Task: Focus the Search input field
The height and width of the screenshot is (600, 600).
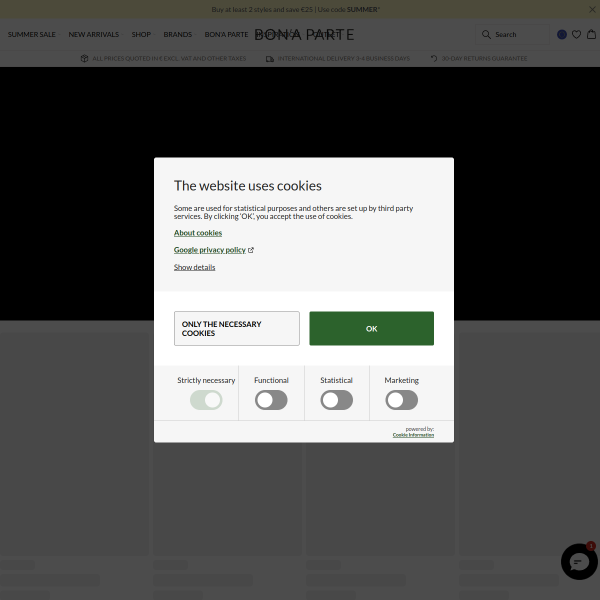Action: click(x=512, y=34)
